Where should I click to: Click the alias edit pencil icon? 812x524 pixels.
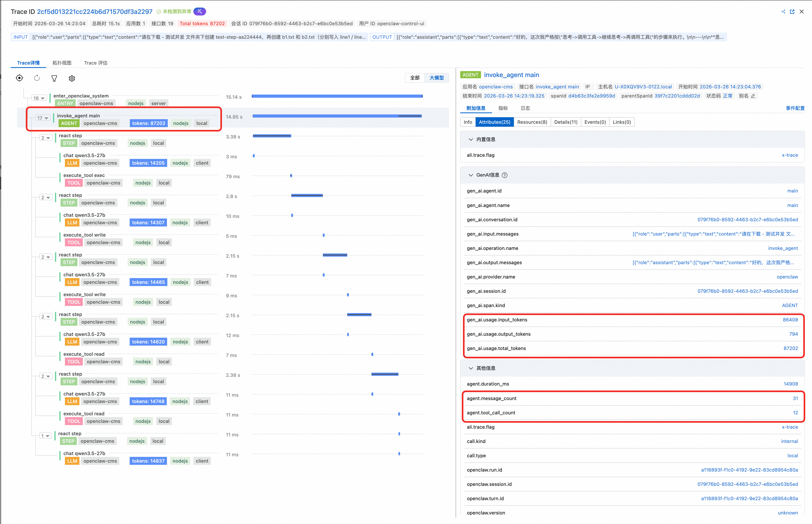(x=753, y=96)
